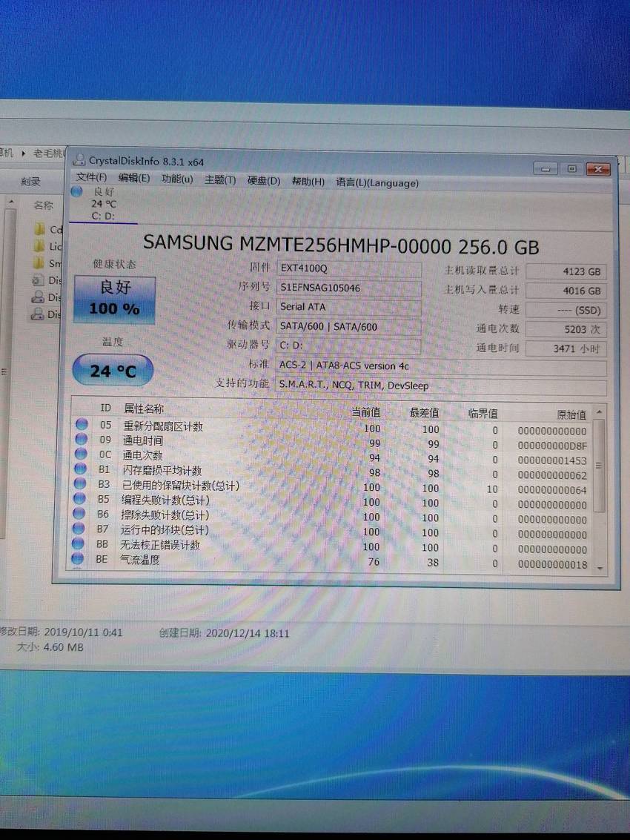
Task: Click the status dot for attribute B5
Action: coord(79,498)
